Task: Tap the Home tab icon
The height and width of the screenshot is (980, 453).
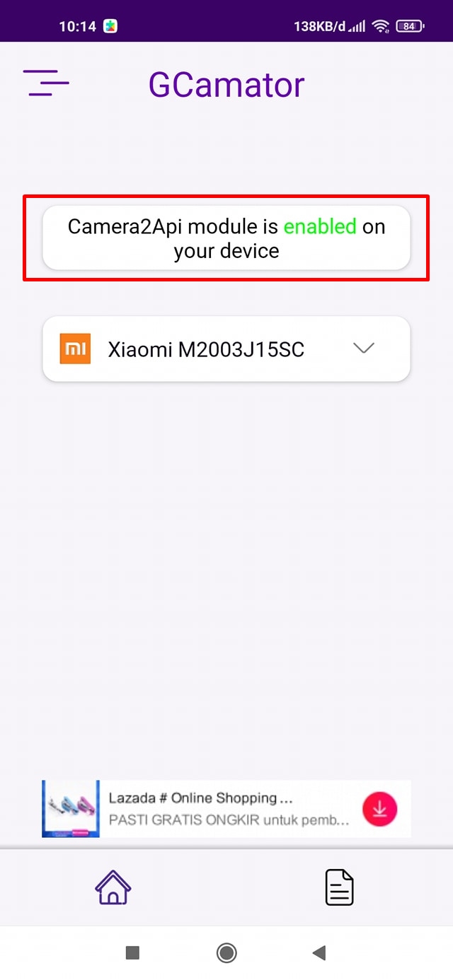Action: point(113,887)
